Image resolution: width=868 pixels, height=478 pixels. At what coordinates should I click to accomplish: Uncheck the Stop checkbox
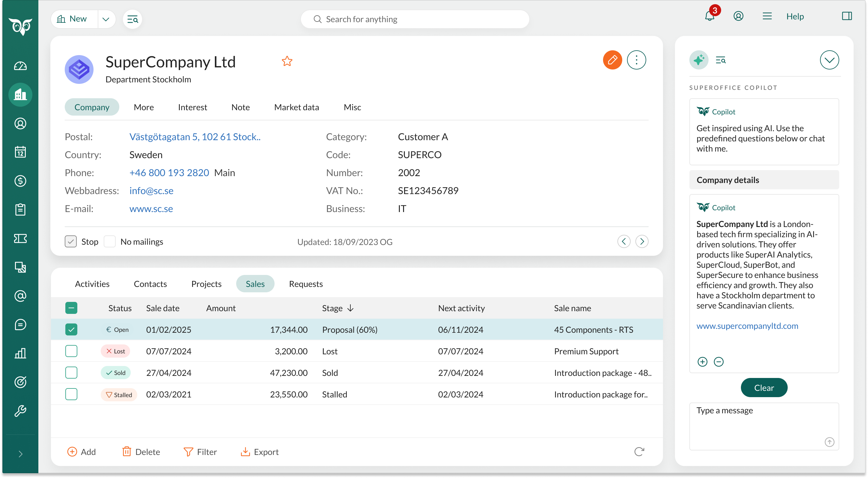click(x=70, y=241)
